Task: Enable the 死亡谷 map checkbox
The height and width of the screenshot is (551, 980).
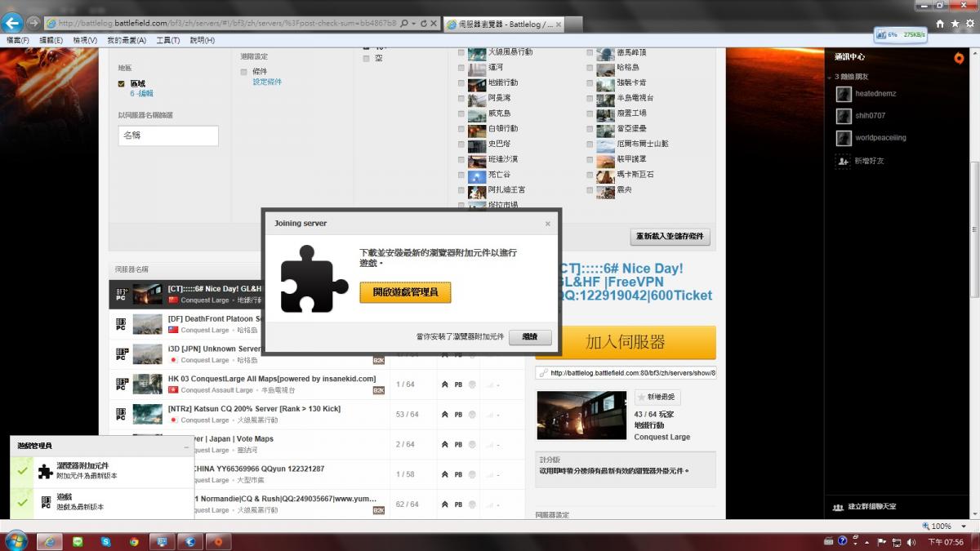Action: point(461,175)
